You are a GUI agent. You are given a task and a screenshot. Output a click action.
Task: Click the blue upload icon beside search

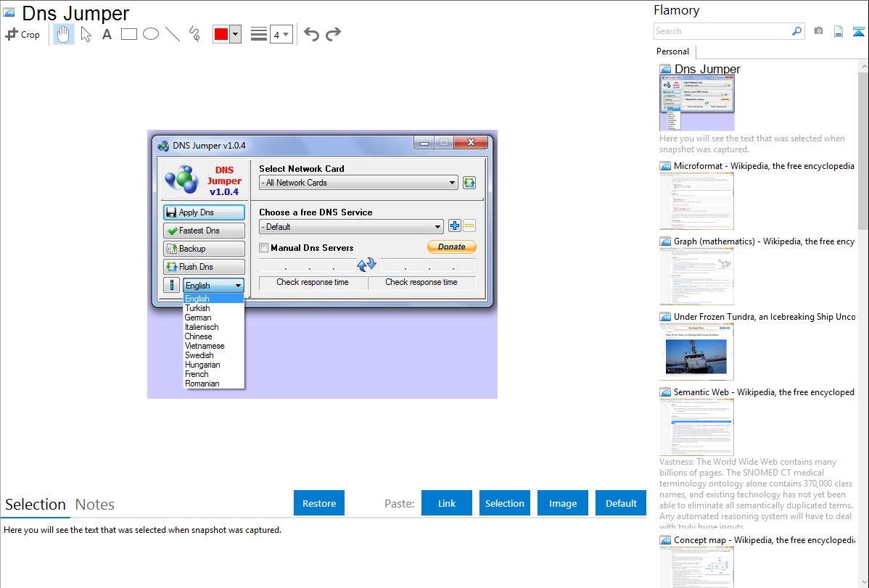(858, 31)
